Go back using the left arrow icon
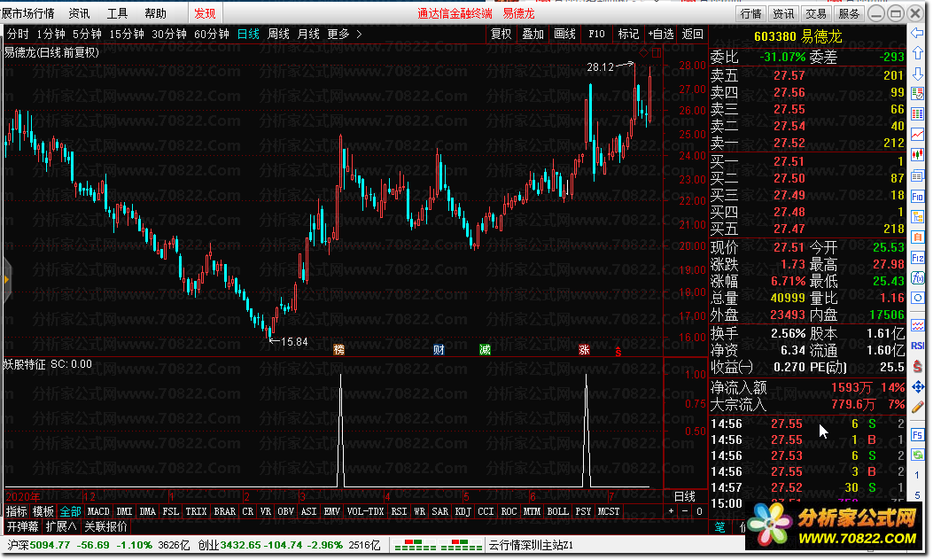 pyautogui.click(x=918, y=34)
